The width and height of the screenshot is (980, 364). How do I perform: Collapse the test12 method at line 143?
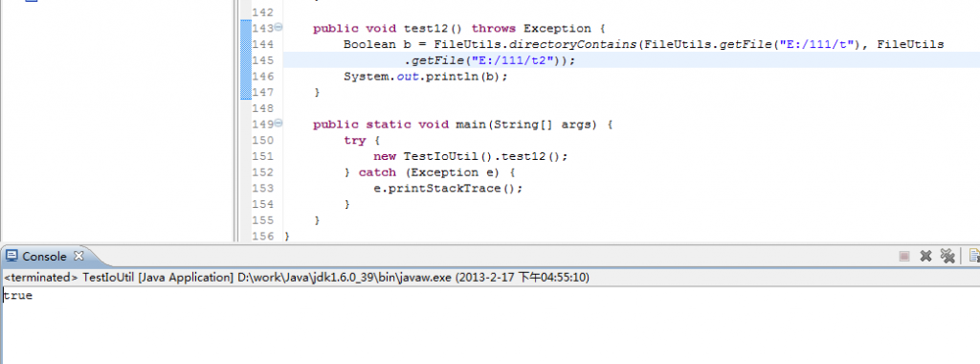[278, 28]
